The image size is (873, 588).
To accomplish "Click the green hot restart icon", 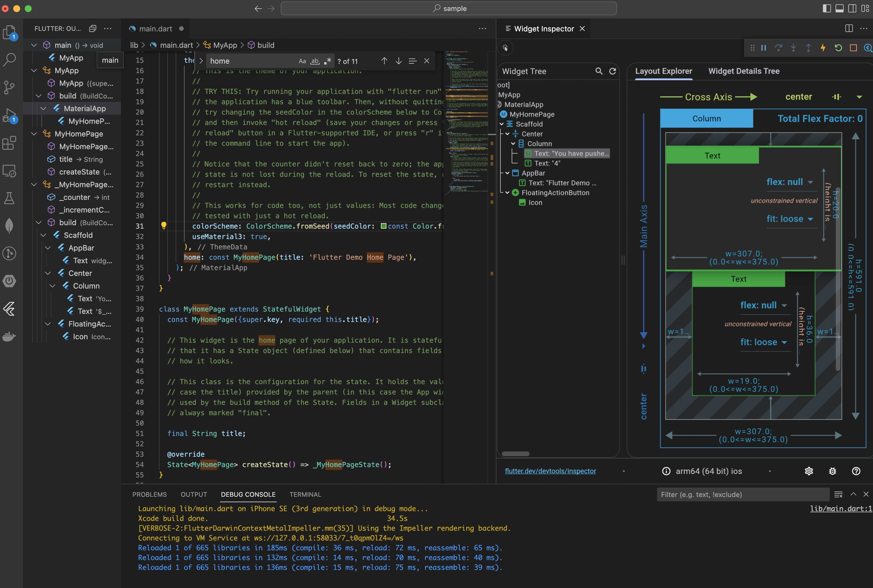I will 838,48.
